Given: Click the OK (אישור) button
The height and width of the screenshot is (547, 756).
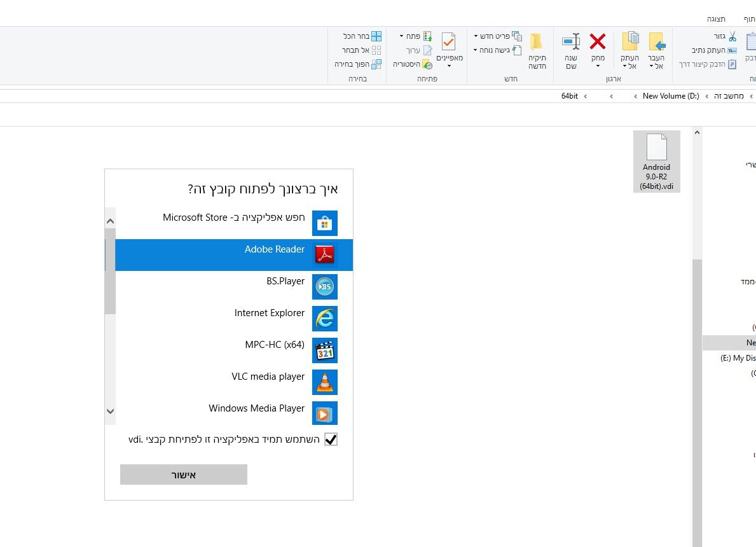Looking at the screenshot, I should (184, 474).
